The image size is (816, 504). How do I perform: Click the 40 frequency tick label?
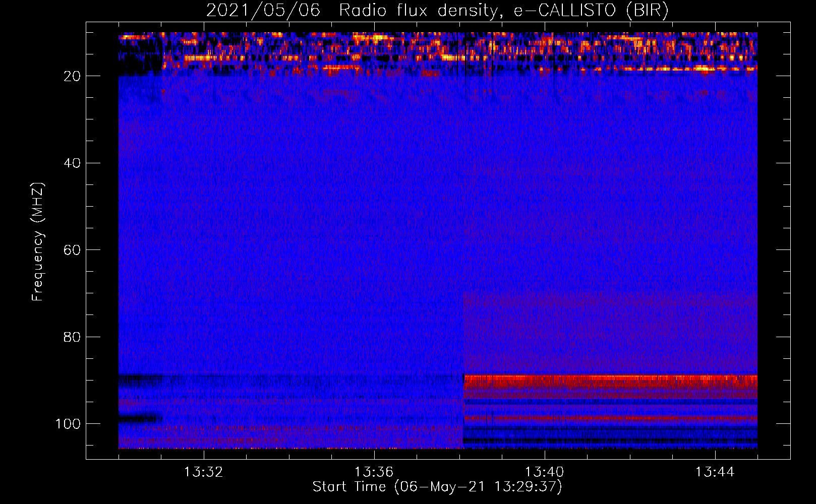point(73,163)
